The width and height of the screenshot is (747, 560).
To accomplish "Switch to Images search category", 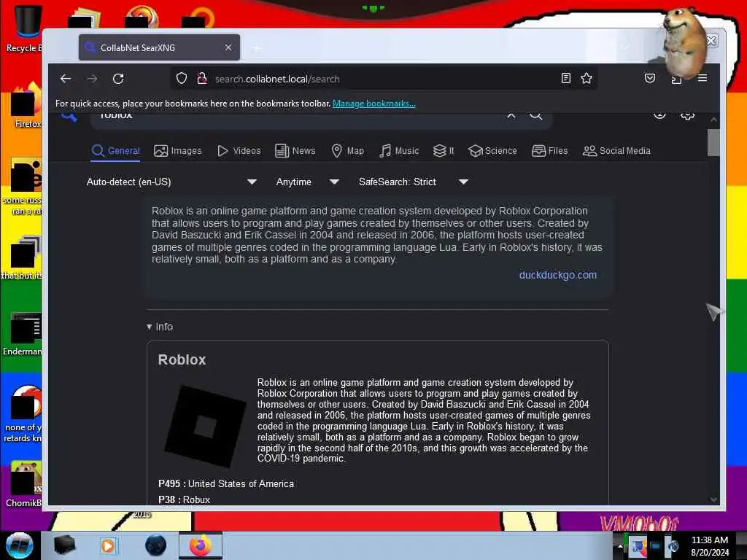I will point(178,151).
